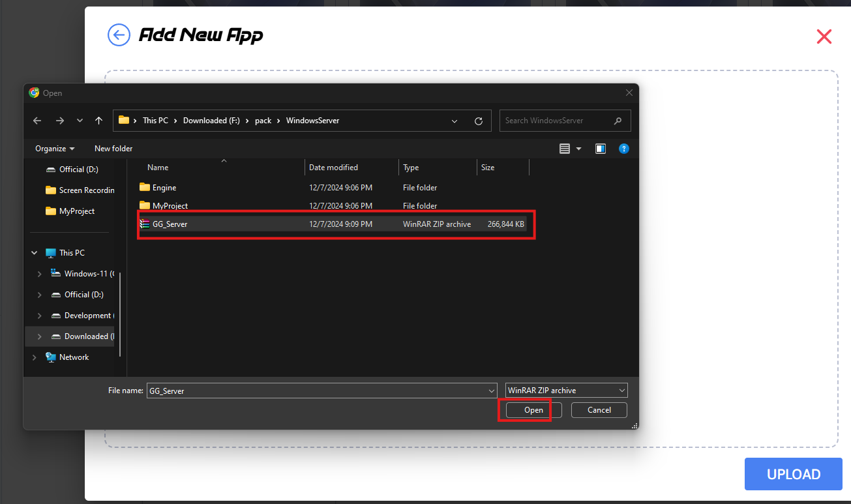This screenshot has width=851, height=504.
Task: Change view layout icon
Action: pyautogui.click(x=565, y=149)
